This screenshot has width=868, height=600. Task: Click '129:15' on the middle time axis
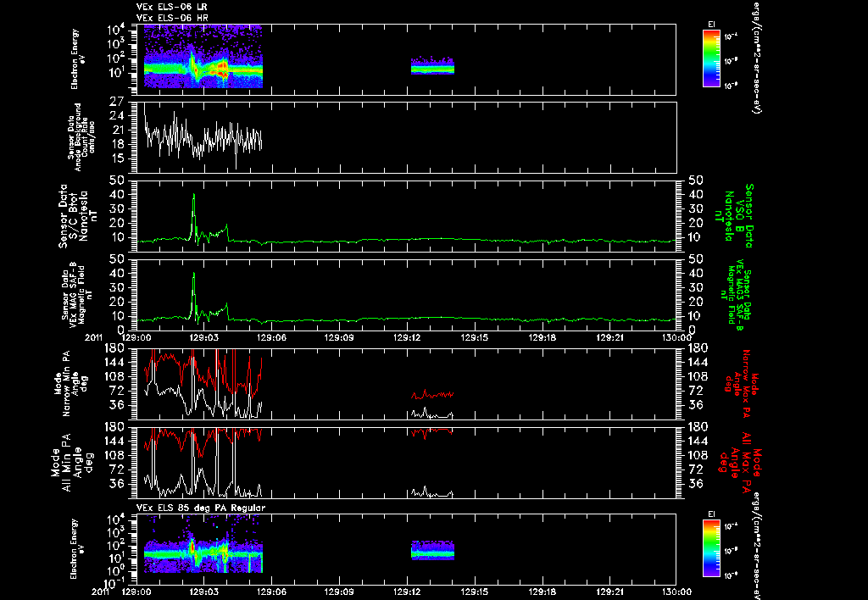pyautogui.click(x=475, y=337)
